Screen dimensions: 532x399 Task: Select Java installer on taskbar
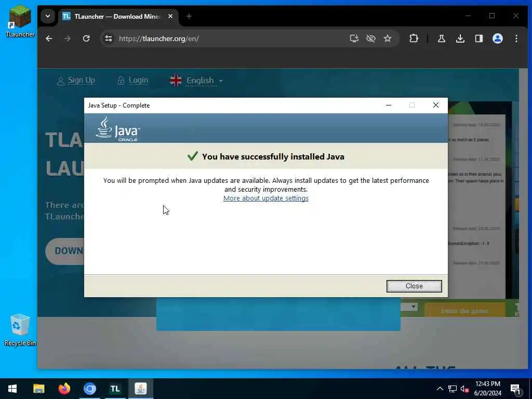point(140,389)
